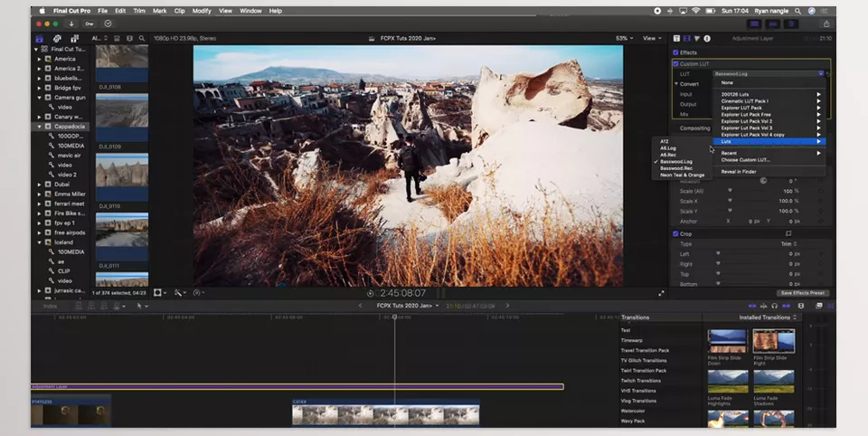Image resolution: width=868 pixels, height=436 pixels.
Task: Select the Twirl Transition Pack category
Action: pos(643,371)
